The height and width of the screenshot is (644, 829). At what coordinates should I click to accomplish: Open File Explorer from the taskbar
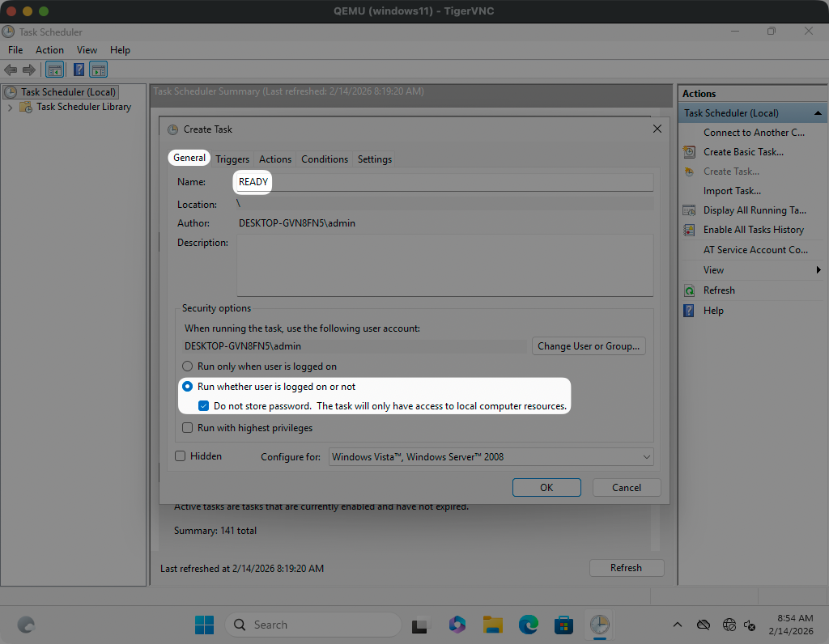click(493, 625)
